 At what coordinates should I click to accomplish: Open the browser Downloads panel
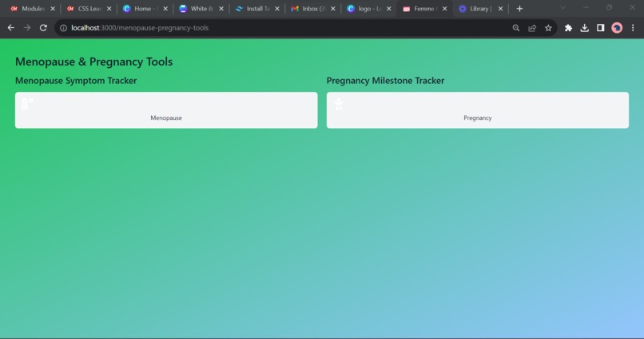(x=584, y=28)
